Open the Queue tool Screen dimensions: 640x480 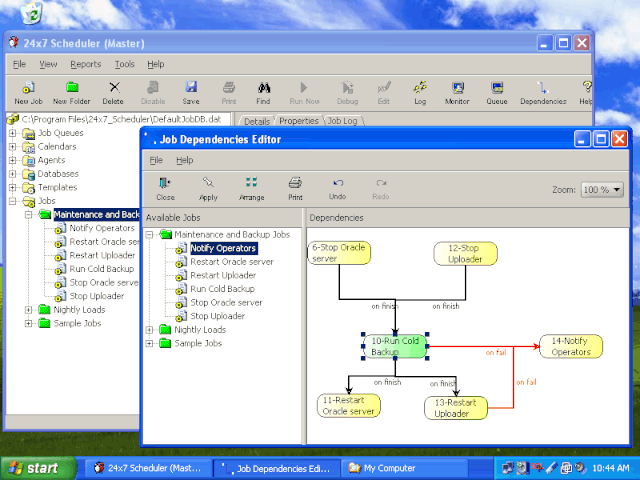pyautogui.click(x=497, y=93)
